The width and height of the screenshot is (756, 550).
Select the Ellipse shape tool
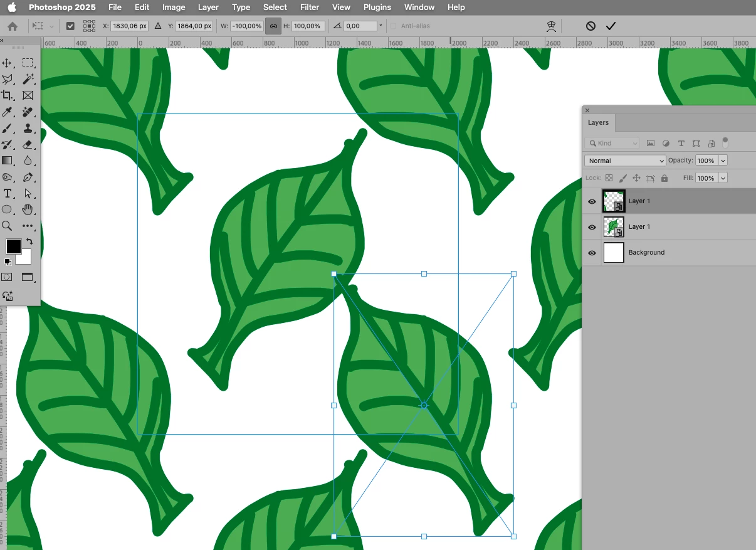(x=8, y=209)
